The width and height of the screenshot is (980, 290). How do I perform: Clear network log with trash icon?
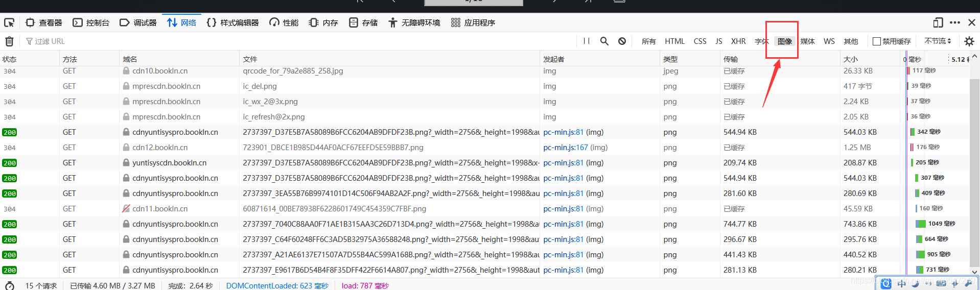[x=9, y=41]
